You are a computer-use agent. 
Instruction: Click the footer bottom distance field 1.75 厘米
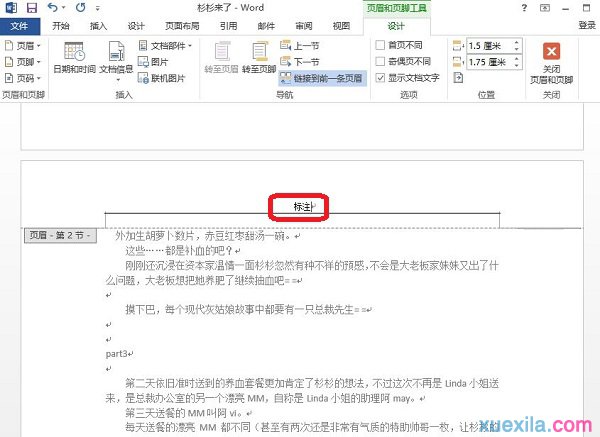[490, 62]
